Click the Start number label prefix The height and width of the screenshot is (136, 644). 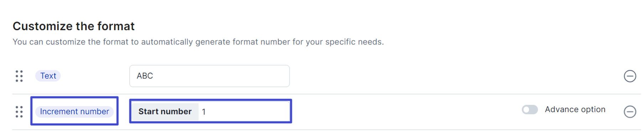165,111
